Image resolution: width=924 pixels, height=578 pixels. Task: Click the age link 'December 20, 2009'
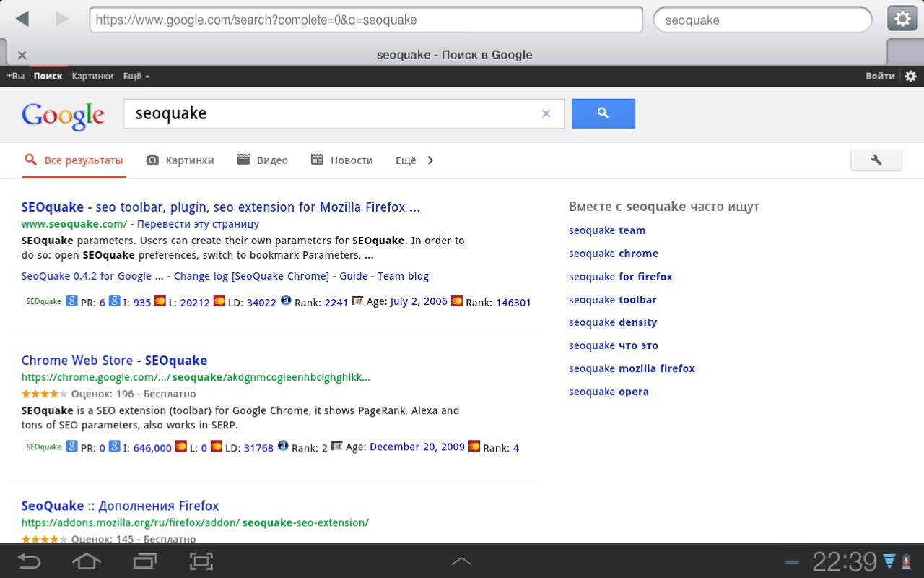click(x=417, y=447)
